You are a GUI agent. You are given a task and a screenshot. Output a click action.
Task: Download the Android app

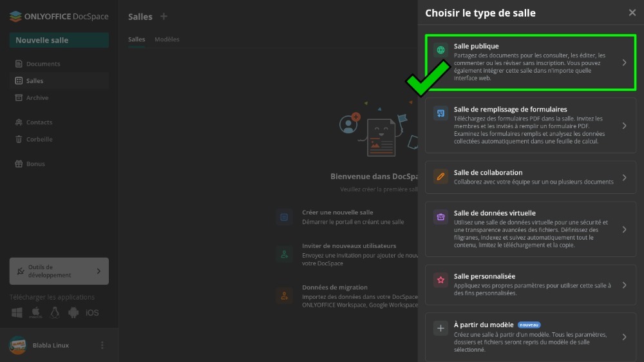pos(73,313)
